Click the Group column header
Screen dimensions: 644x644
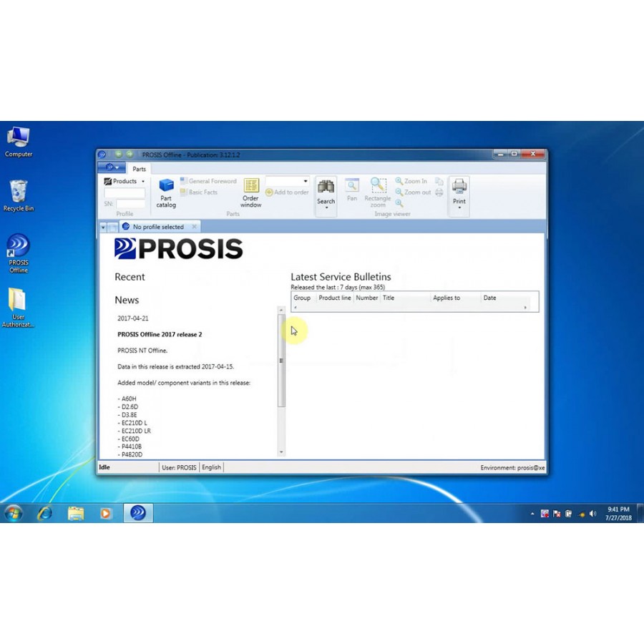click(304, 298)
